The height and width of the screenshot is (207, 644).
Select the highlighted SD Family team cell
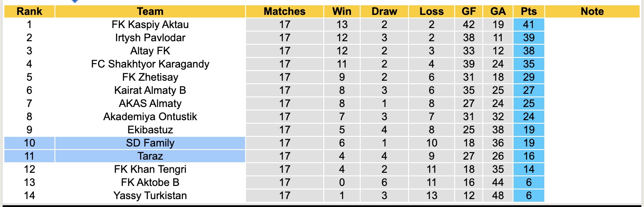click(x=150, y=143)
